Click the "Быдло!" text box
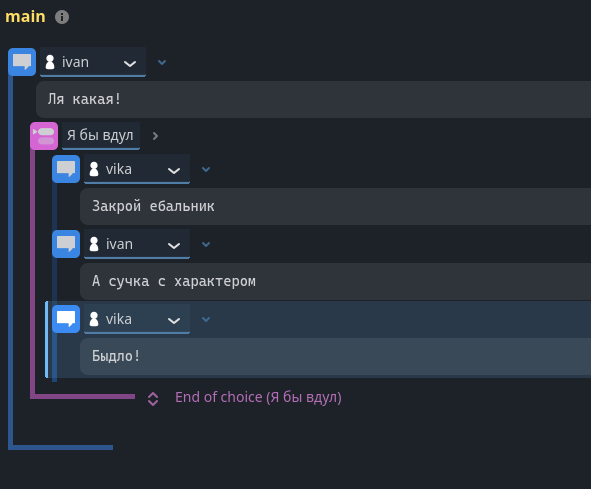591x489 pixels. click(x=335, y=356)
